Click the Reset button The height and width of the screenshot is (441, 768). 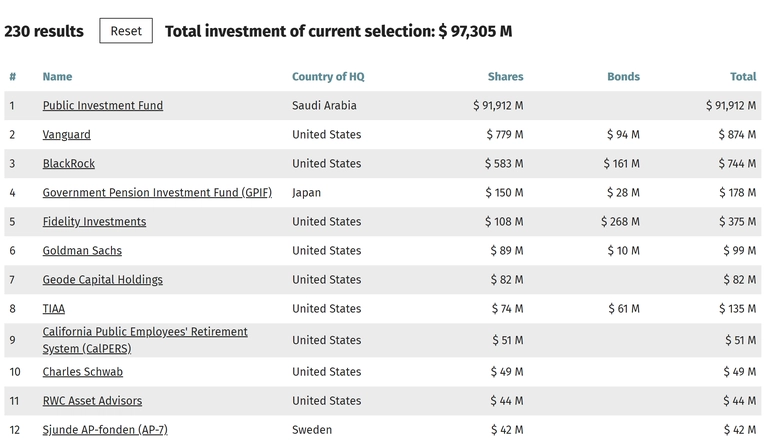[126, 31]
